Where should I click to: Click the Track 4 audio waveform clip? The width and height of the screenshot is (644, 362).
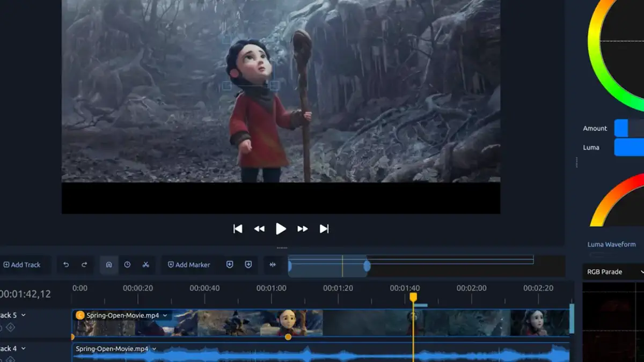coord(321,352)
